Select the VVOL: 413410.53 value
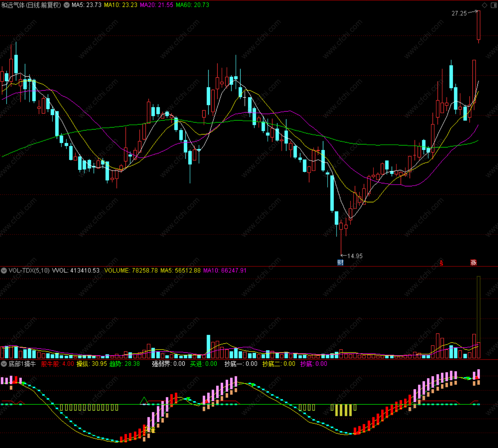This screenshot has width=498, height=448. (76, 271)
